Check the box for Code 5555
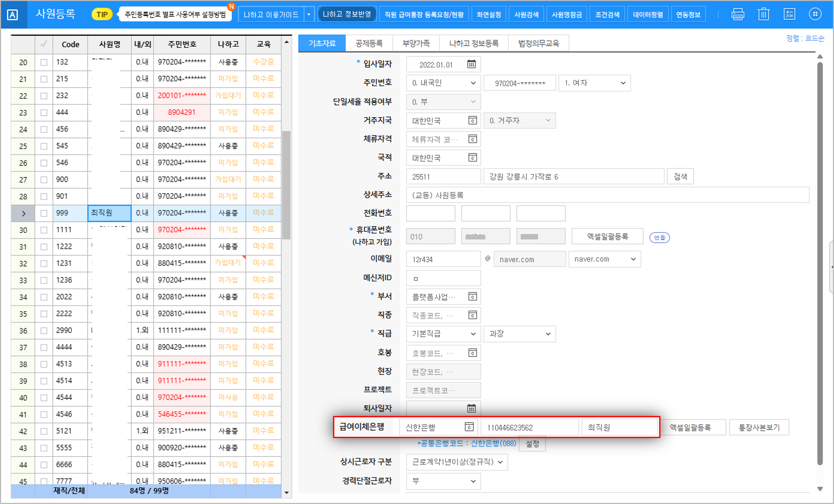Screen dimensions: 834x504 [x=44, y=448]
